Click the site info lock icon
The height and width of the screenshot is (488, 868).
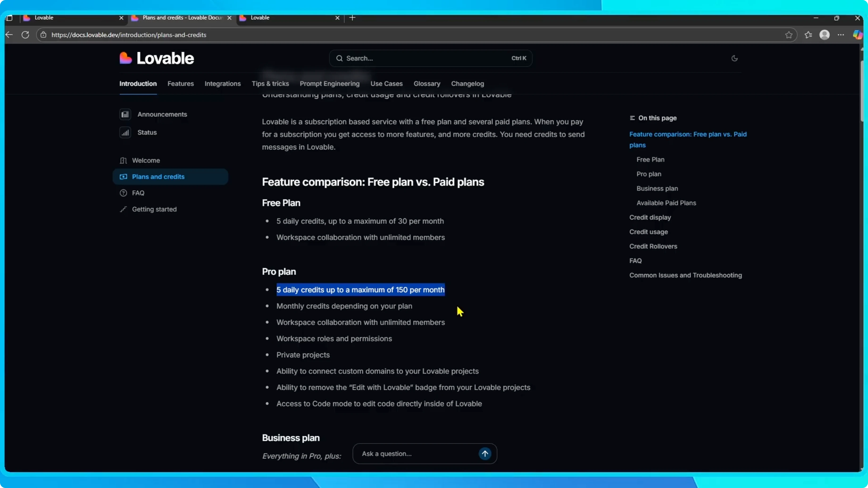click(x=43, y=35)
